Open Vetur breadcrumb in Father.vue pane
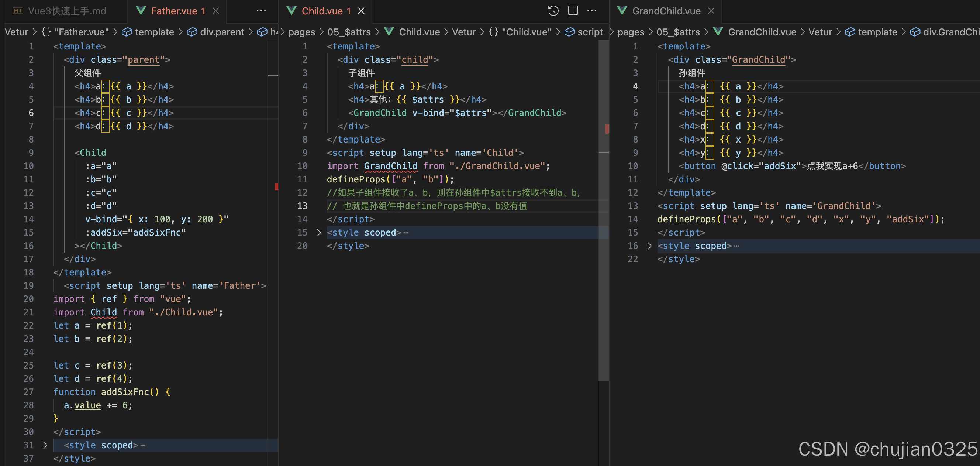 (16, 32)
